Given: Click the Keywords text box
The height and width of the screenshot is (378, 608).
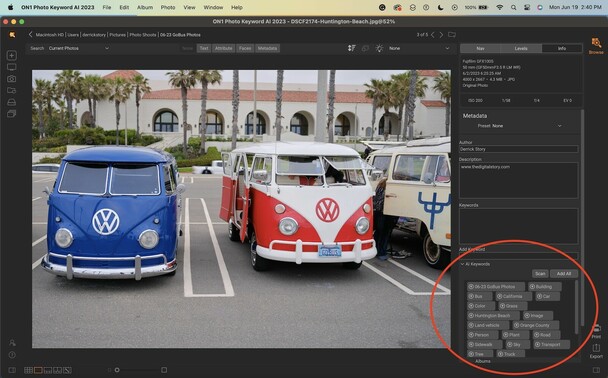Looking at the screenshot, I should 519,226.
